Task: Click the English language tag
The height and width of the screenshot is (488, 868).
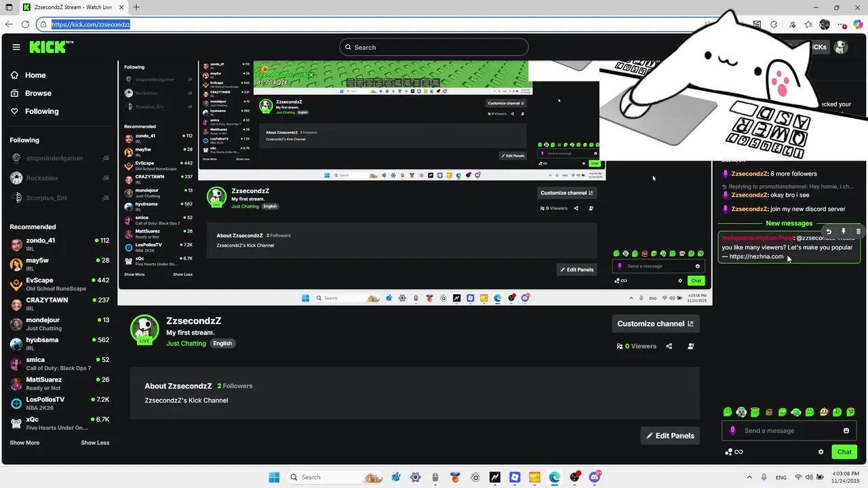Action: pos(222,344)
